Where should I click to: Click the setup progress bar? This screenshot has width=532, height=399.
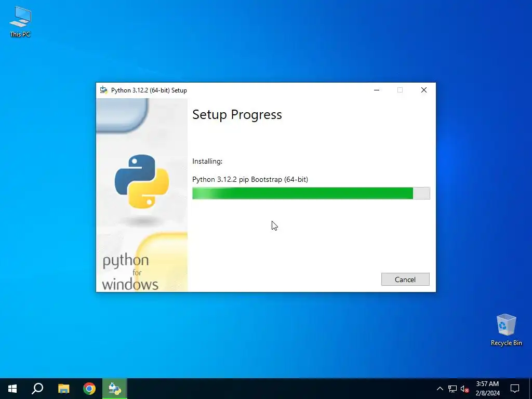tap(311, 193)
